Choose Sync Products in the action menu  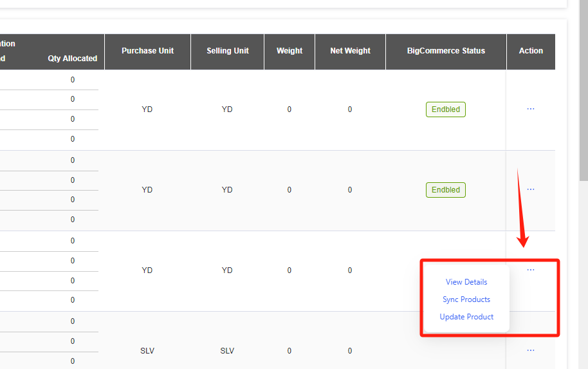[x=466, y=299]
